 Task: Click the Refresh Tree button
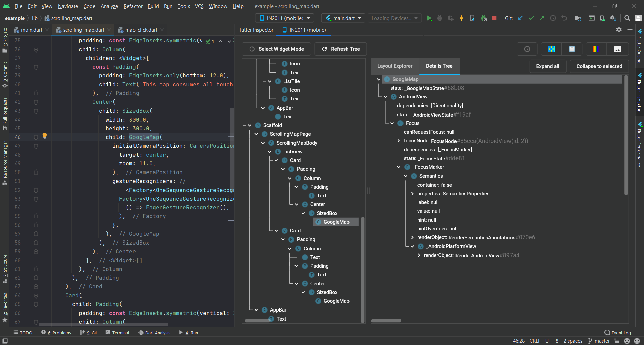click(340, 49)
